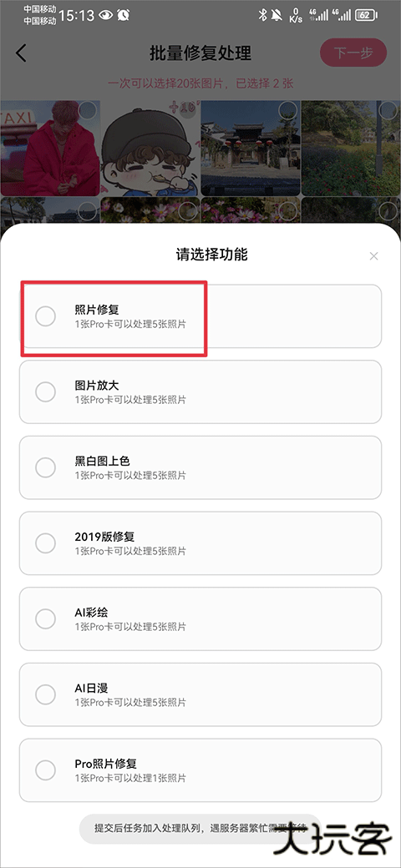Tap the muted notification bell icon
Image resolution: width=401 pixels, height=868 pixels.
pyautogui.click(x=277, y=16)
